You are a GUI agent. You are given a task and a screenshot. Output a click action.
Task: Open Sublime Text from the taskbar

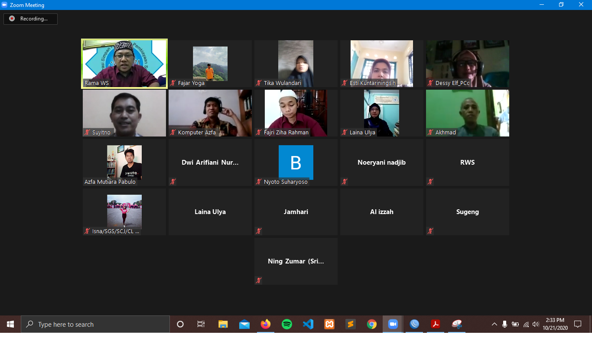(351, 324)
